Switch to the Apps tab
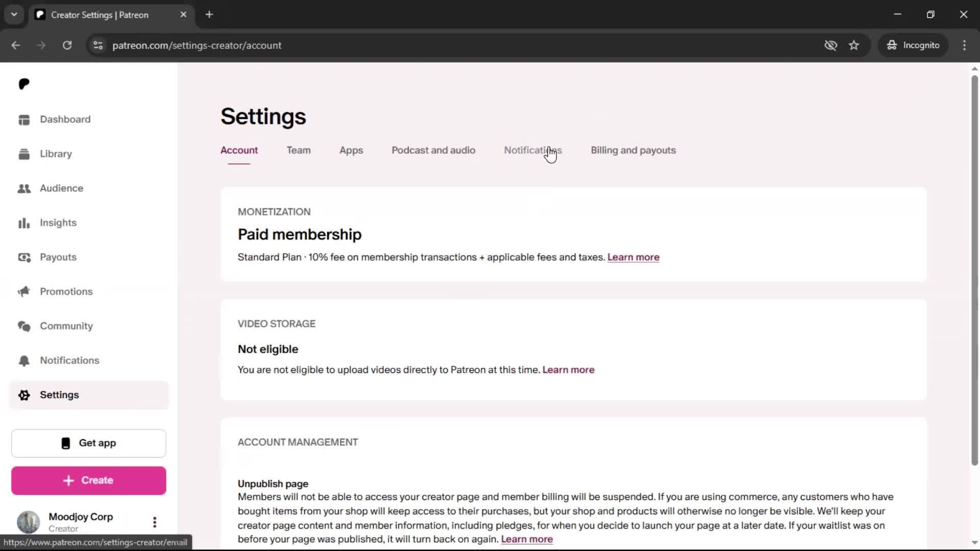Viewport: 980px width, 551px height. [351, 151]
